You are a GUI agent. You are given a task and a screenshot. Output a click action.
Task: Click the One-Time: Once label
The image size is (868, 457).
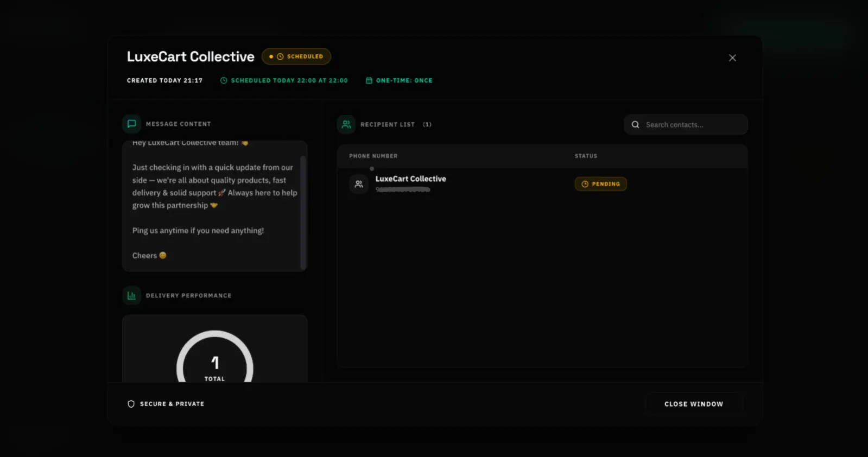click(404, 80)
